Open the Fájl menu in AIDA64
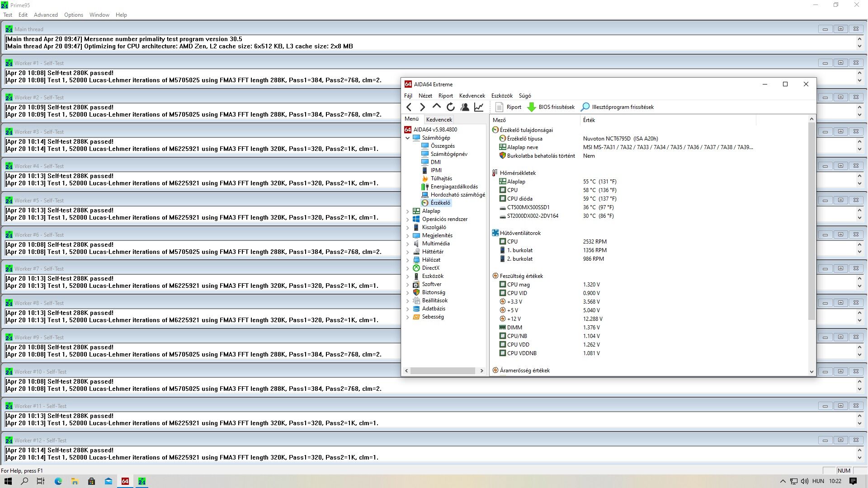The height and width of the screenshot is (488, 868). pos(408,96)
